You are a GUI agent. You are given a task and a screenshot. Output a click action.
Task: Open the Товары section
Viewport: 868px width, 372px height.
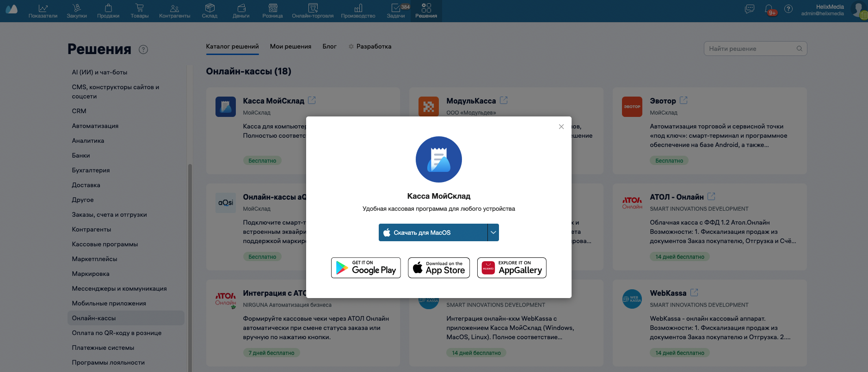140,11
